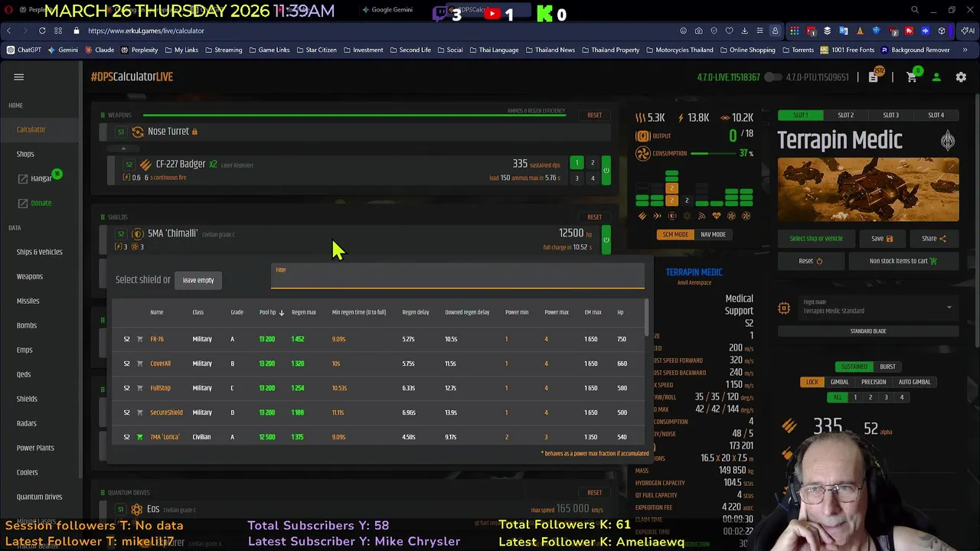The height and width of the screenshot is (551, 980).
Task: Reload the browser page
Action: click(42, 31)
